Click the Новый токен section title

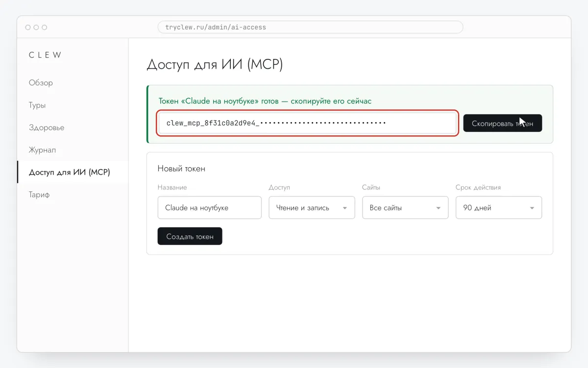[x=181, y=168]
